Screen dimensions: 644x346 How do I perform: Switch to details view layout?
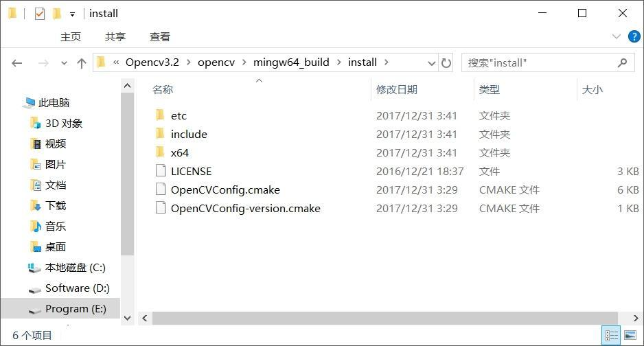click(x=611, y=336)
